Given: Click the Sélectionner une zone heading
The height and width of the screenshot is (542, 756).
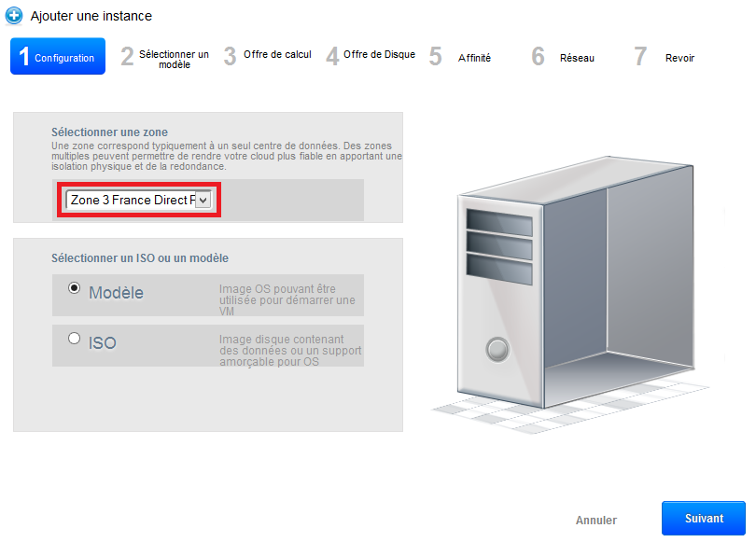Looking at the screenshot, I should [109, 132].
